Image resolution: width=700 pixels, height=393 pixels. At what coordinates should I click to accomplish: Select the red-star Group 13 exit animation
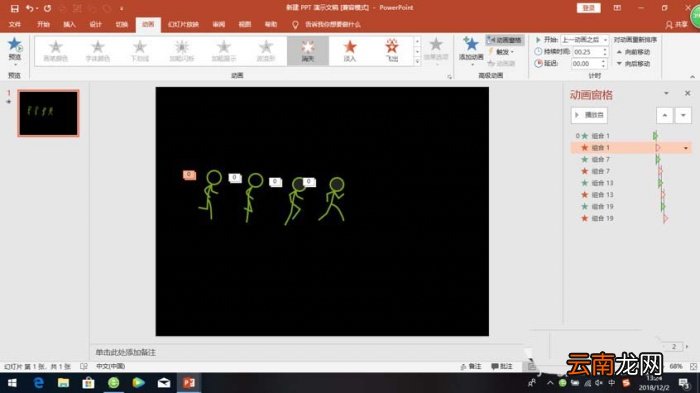630,195
